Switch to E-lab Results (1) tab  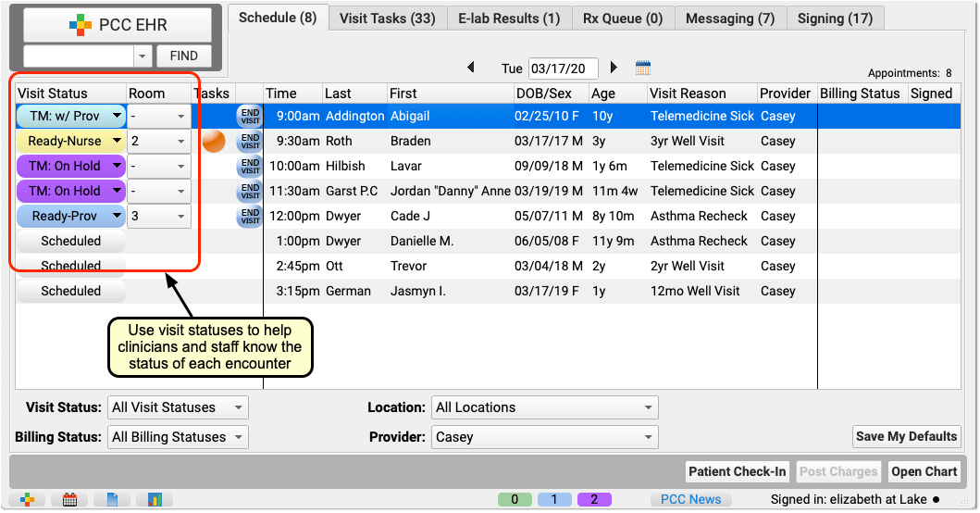509,19
